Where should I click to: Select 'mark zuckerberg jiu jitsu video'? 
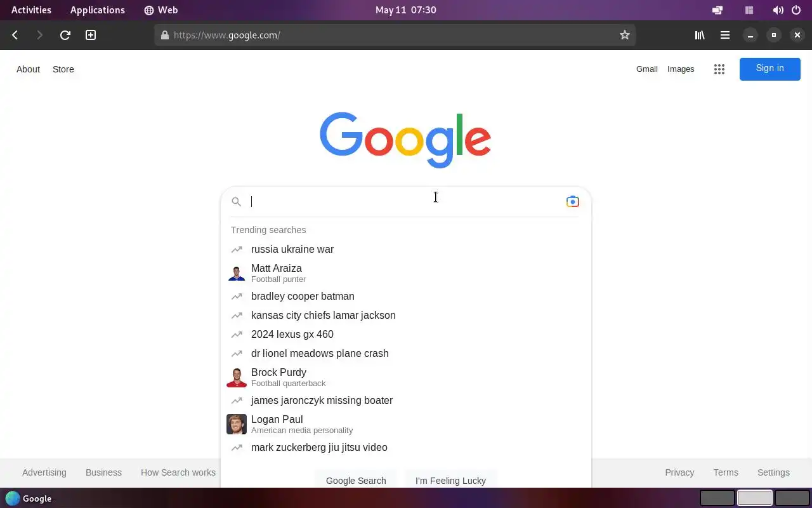click(x=406, y=448)
